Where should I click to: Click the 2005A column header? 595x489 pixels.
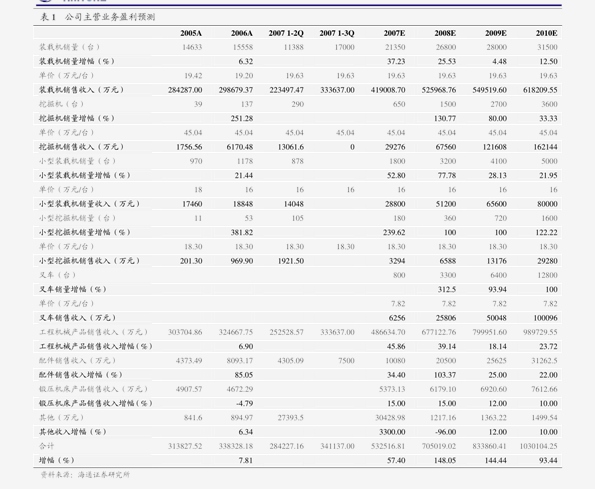(x=191, y=33)
